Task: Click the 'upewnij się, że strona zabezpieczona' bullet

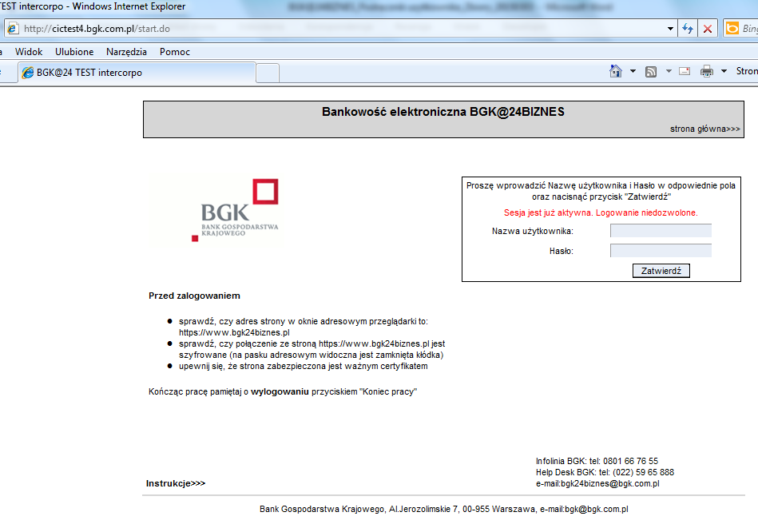Action: pos(303,366)
